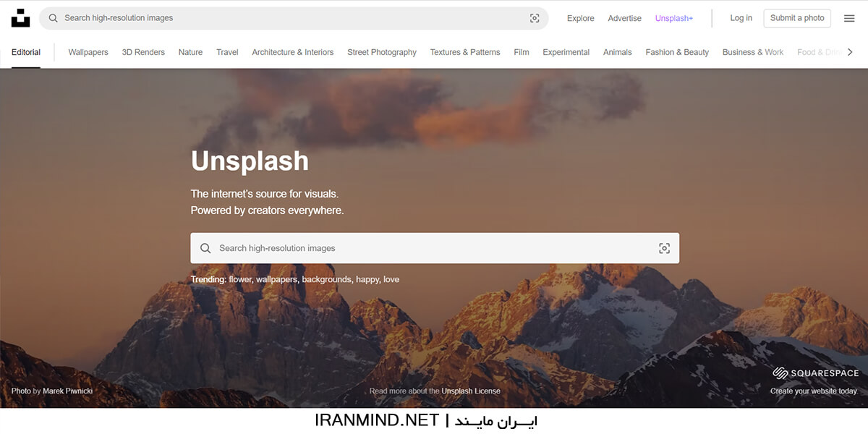Viewport: 868px width, 434px height.
Task: Switch to 3D Renders category
Action: [143, 52]
